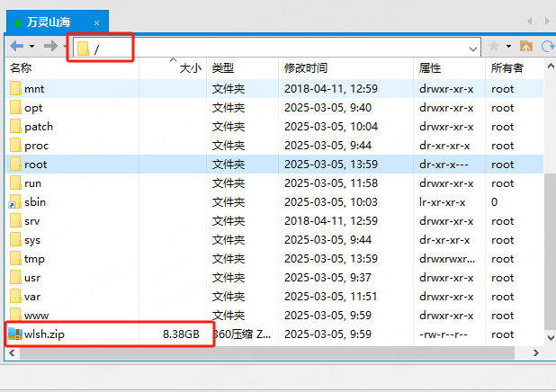The image size is (556, 392).
Task: Click the 8.38GB size cell
Action: 181,334
